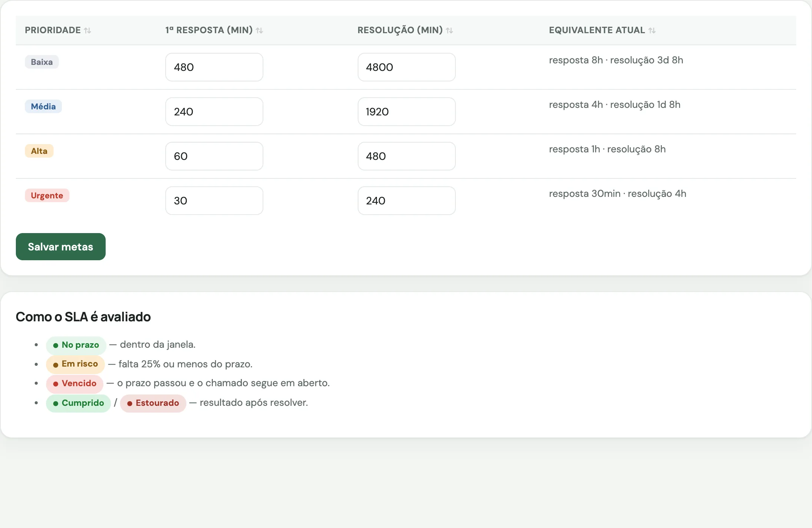The image size is (812, 528).
Task: Focus Média first response field 240
Action: point(214,112)
